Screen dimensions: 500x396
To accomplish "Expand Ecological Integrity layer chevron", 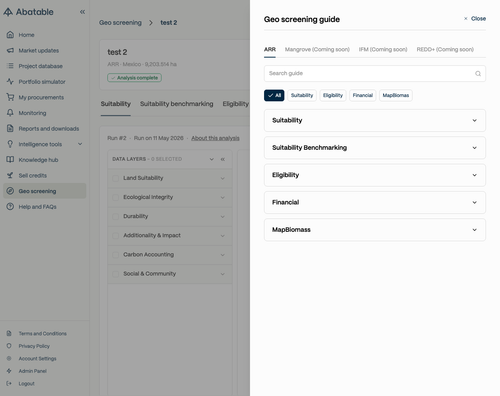I will (223, 197).
